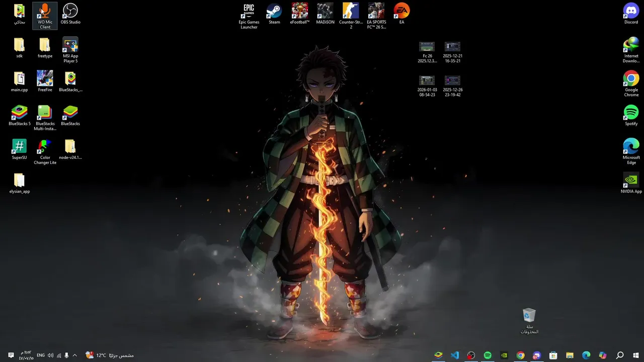Viewport: 644px width, 362px height.
Task: Select the main.cpp file icon
Action: coord(19,81)
